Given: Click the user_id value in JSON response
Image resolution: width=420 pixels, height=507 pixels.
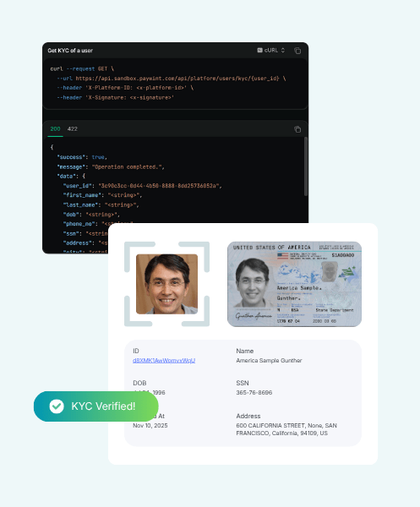Looking at the screenshot, I should tap(160, 186).
